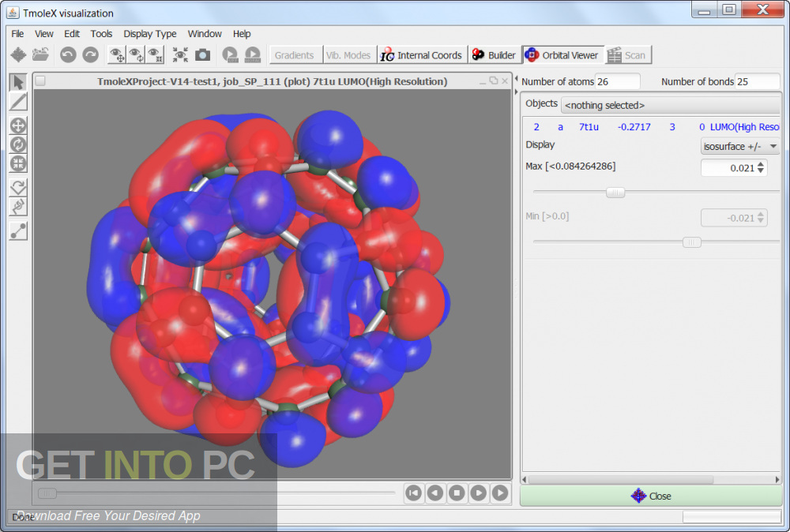Viewport: 790px width, 532px height.
Task: Open the Objects '<nothing selected>' dropdown
Action: [671, 105]
